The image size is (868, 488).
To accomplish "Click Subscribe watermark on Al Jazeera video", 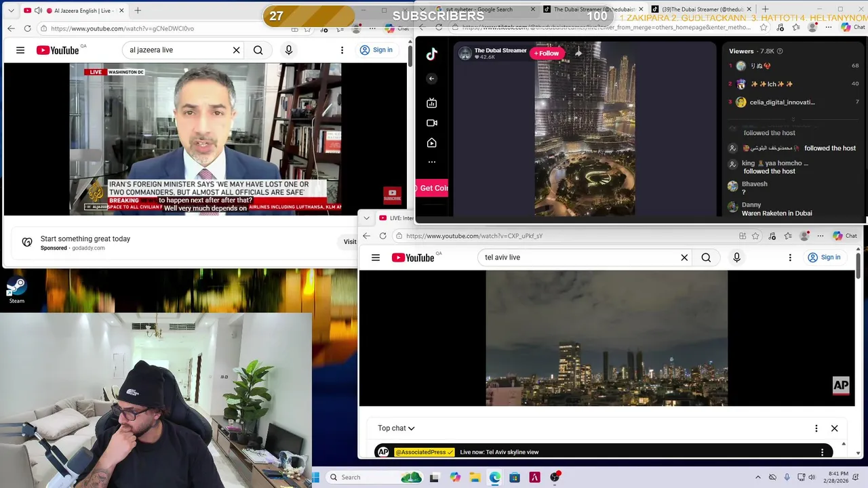I will (392, 195).
